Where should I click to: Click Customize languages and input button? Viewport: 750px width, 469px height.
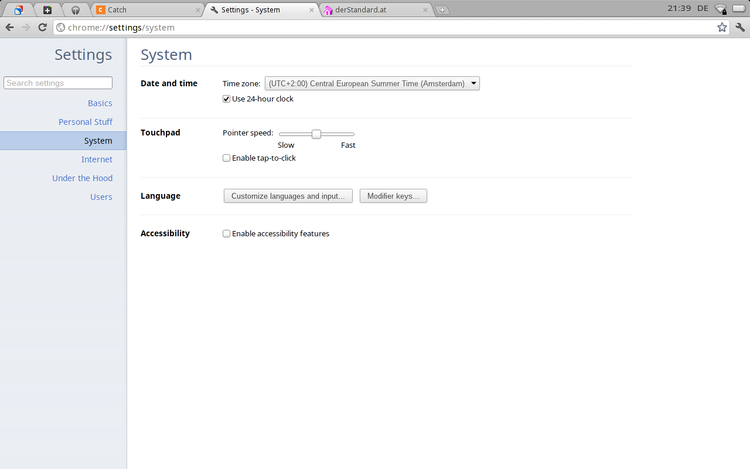288,196
